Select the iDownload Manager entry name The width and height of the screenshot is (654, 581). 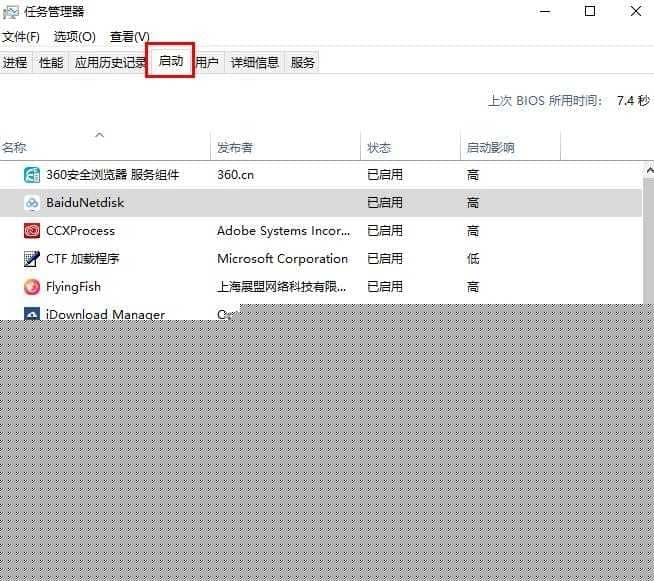tap(105, 314)
